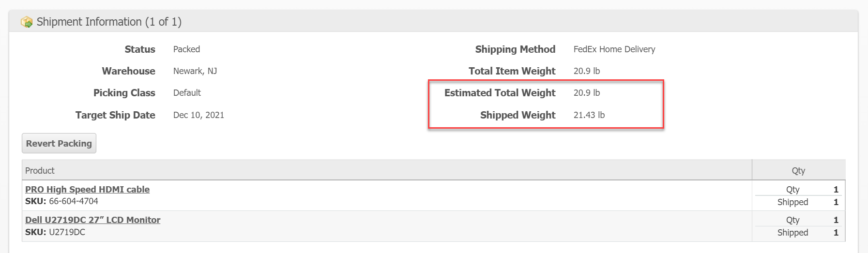Click the Estimated Total Weight value
The width and height of the screenshot is (868, 253).
point(586,93)
